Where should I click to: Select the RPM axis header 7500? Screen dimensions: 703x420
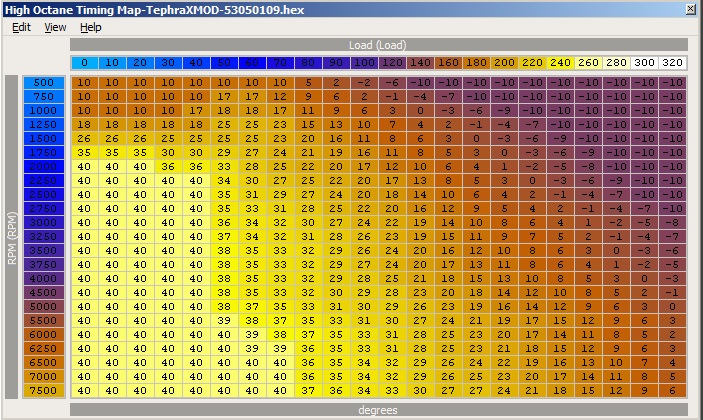[x=43, y=390]
